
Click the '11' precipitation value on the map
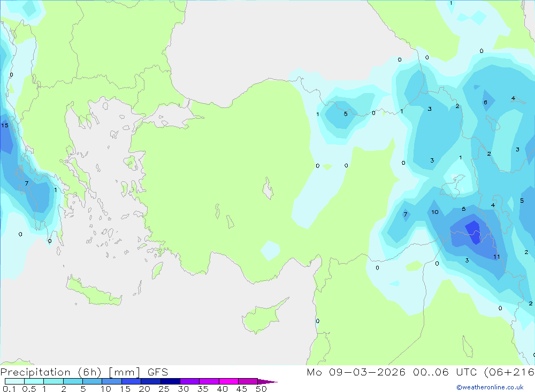pos(496,257)
